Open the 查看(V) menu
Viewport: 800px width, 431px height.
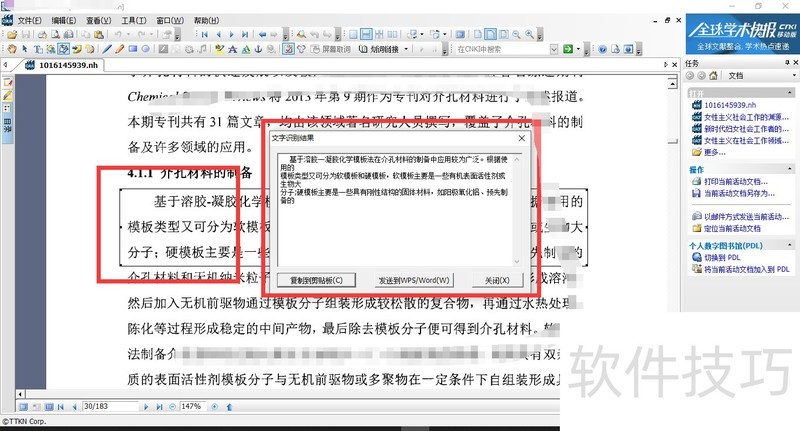pyautogui.click(x=98, y=20)
